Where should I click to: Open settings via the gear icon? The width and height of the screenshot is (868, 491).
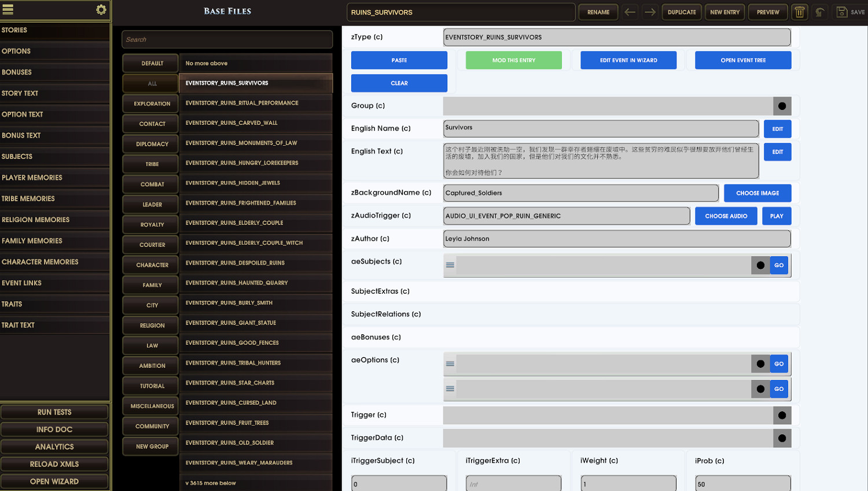(101, 10)
